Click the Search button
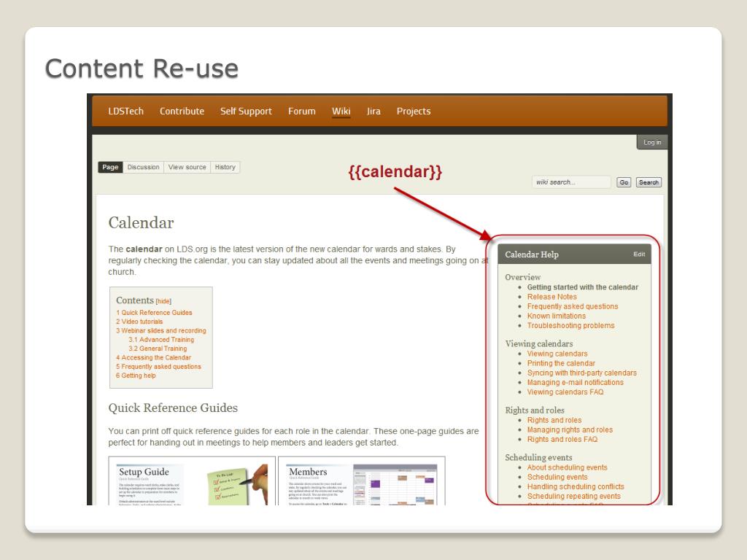The image size is (747, 560). point(649,182)
